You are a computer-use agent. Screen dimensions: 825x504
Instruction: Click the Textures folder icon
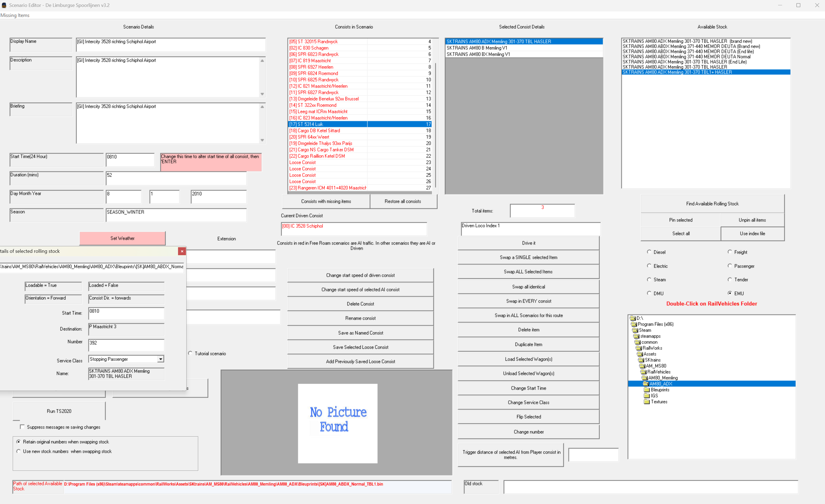point(647,402)
